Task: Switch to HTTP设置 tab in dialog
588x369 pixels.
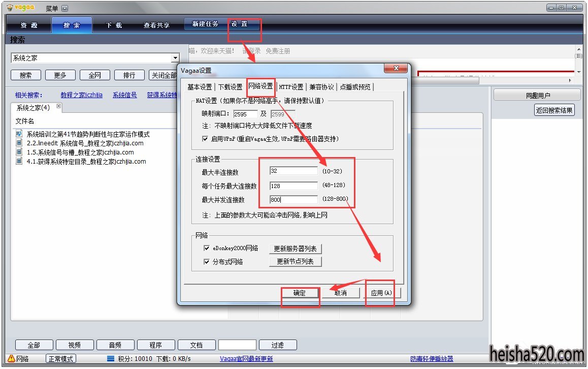Action: tap(291, 87)
